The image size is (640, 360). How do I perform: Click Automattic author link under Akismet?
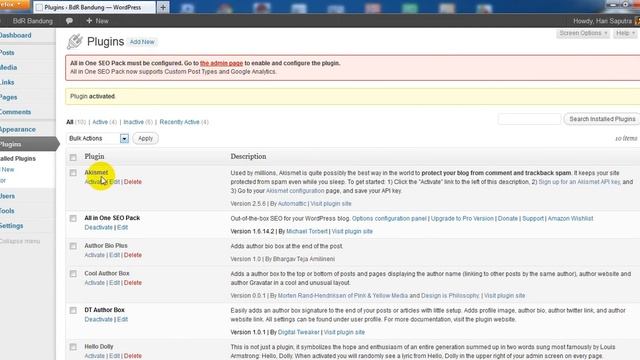[x=292, y=204]
